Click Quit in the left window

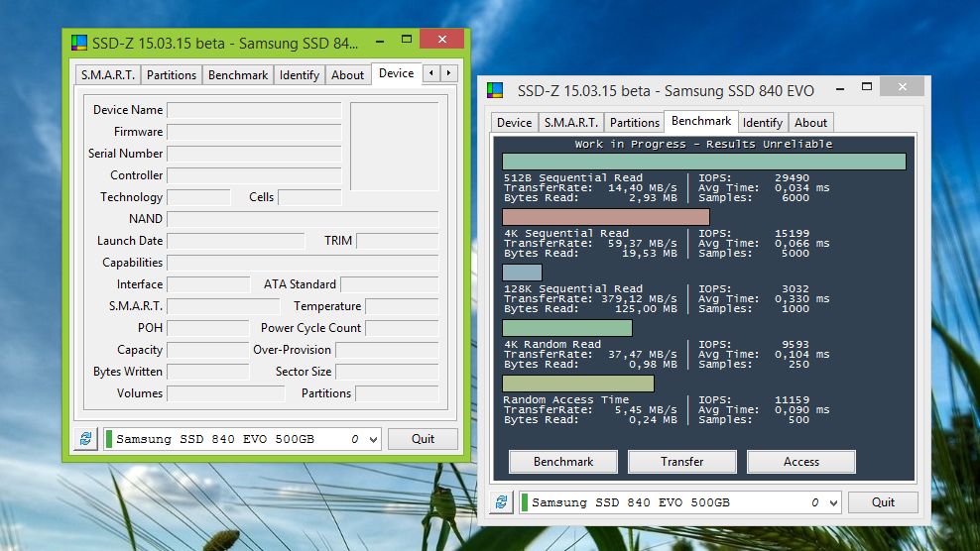[424, 439]
